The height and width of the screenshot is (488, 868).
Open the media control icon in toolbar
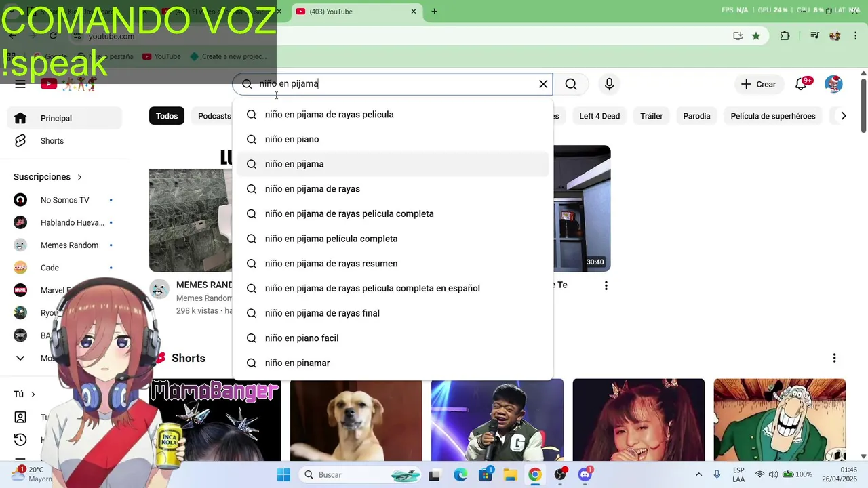pyautogui.click(x=815, y=36)
